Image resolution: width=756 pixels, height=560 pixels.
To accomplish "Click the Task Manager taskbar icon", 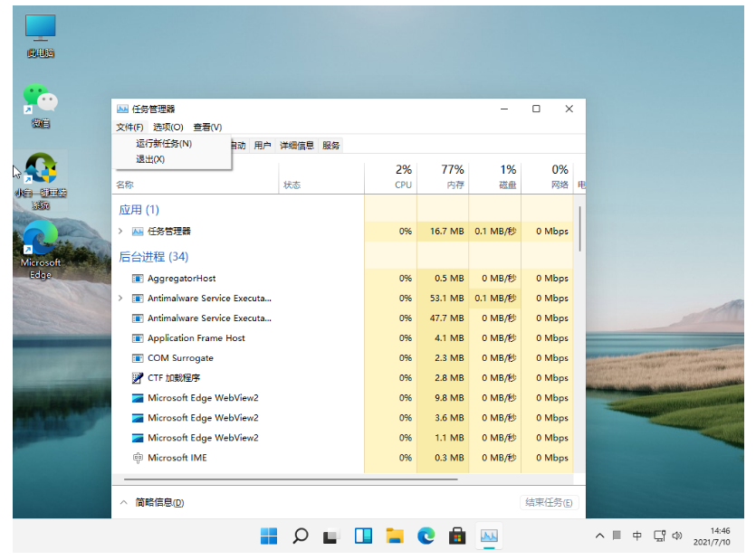I will pos(489,536).
